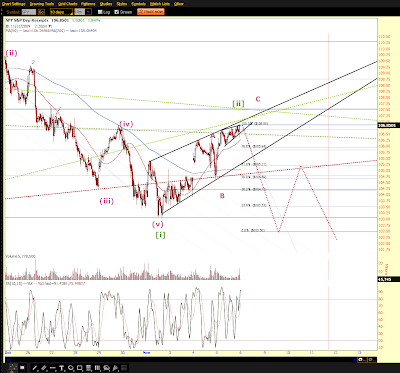
Task: Select the ellipse drawing tool
Action: (71, 368)
